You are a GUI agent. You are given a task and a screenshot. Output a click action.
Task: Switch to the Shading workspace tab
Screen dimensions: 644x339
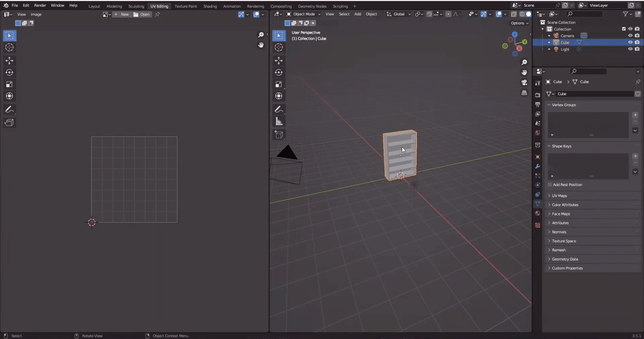[x=210, y=6]
